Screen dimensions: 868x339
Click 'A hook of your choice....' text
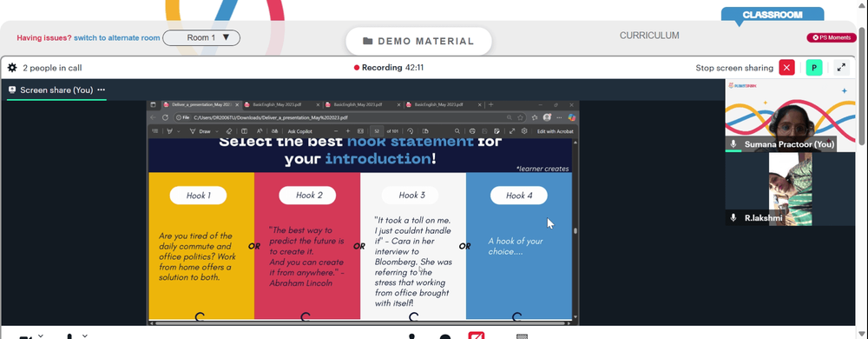tap(516, 246)
